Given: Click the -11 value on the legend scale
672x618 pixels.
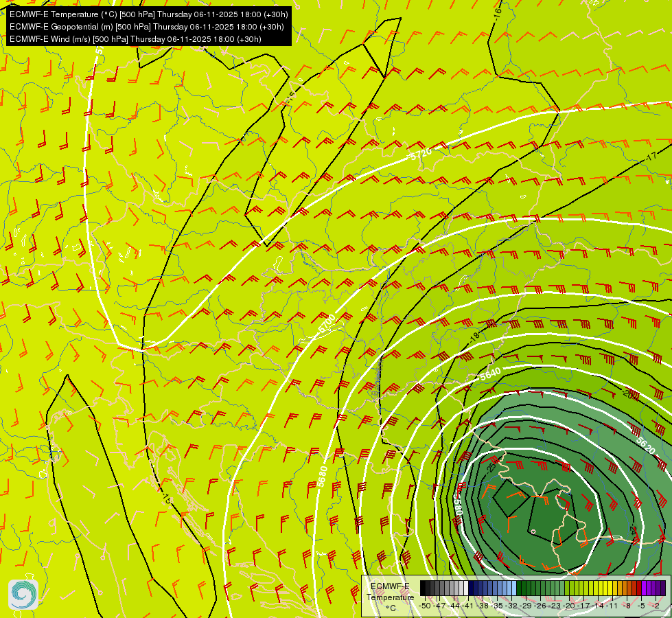Looking at the screenshot, I should tap(612, 606).
